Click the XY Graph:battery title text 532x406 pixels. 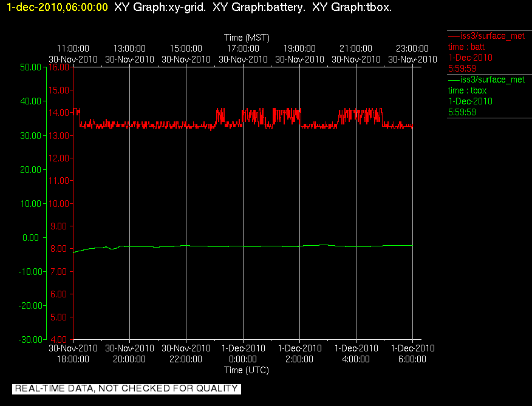click(259, 7)
